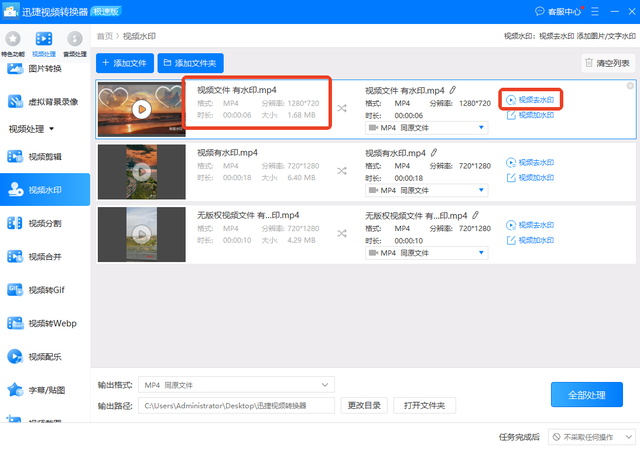Open format dropdown for 视频文件 有水印.mp4
Viewport: 640px width, 451px height.
pyautogui.click(x=427, y=128)
